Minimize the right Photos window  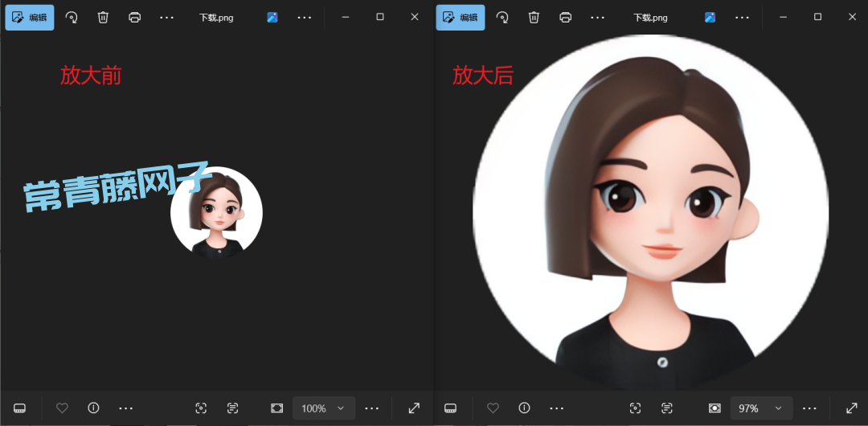tap(784, 17)
